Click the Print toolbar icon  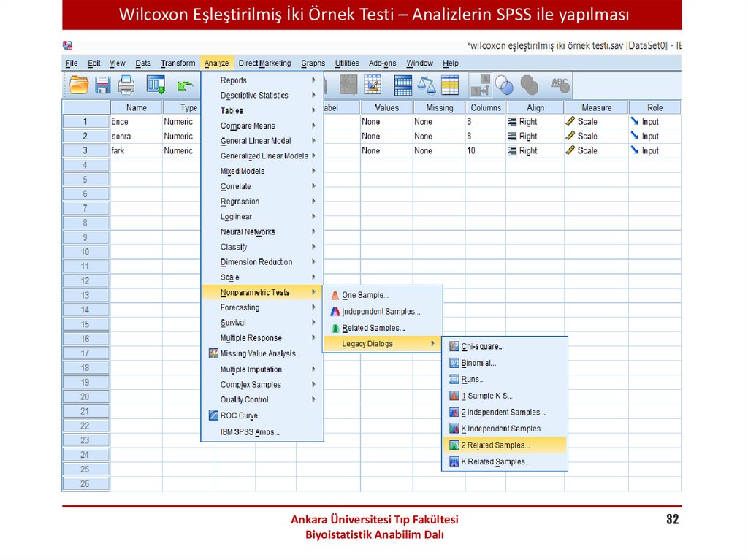(126, 85)
